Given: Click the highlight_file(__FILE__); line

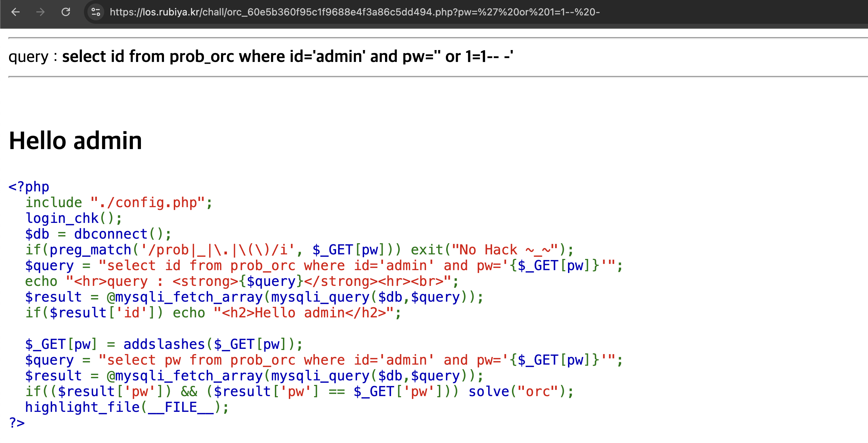Looking at the screenshot, I should coord(127,407).
